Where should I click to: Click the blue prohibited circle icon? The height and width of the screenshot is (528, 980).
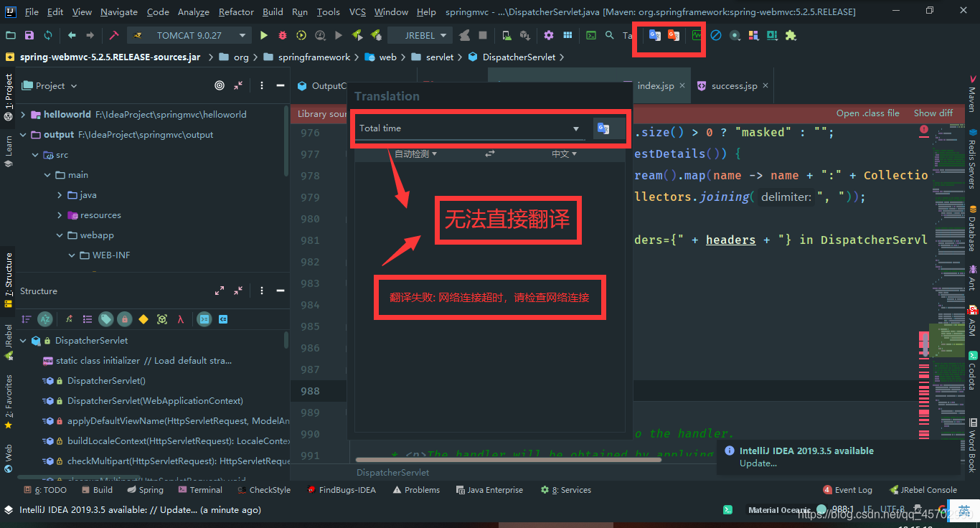716,35
